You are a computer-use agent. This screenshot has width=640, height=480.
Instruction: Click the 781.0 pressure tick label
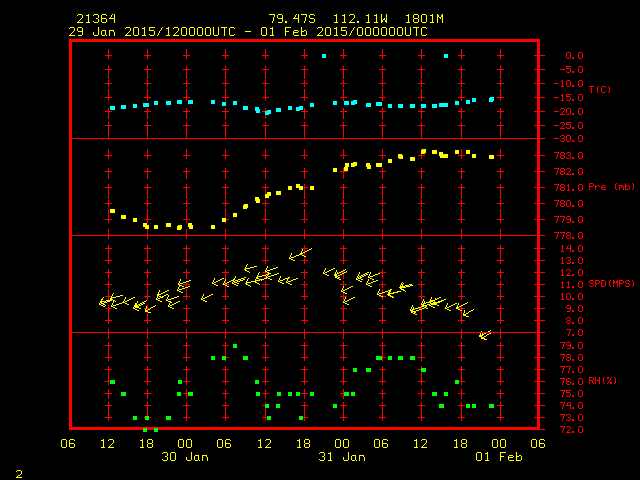(569, 187)
